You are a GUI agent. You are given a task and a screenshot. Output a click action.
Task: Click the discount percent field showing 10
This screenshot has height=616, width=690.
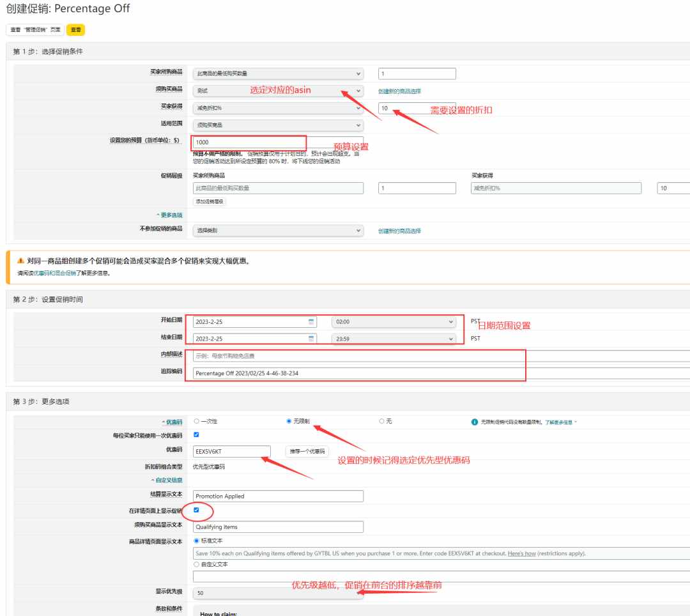(417, 108)
